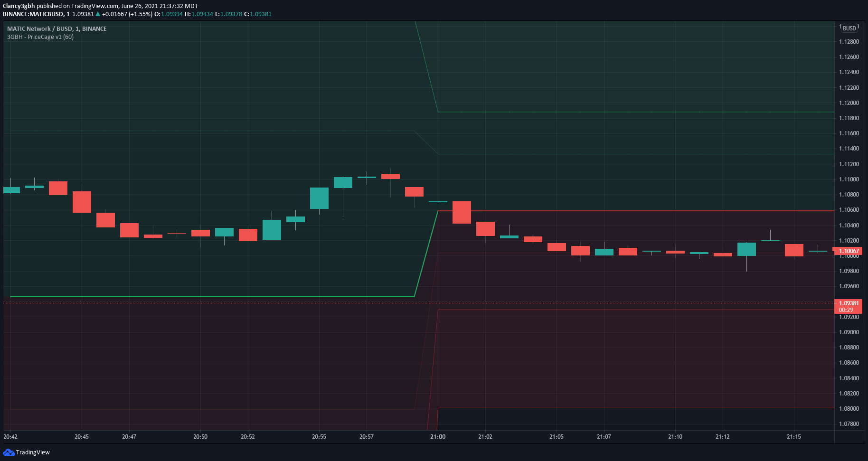Click the 20:47 time axis label
868x461 pixels.
click(x=129, y=437)
